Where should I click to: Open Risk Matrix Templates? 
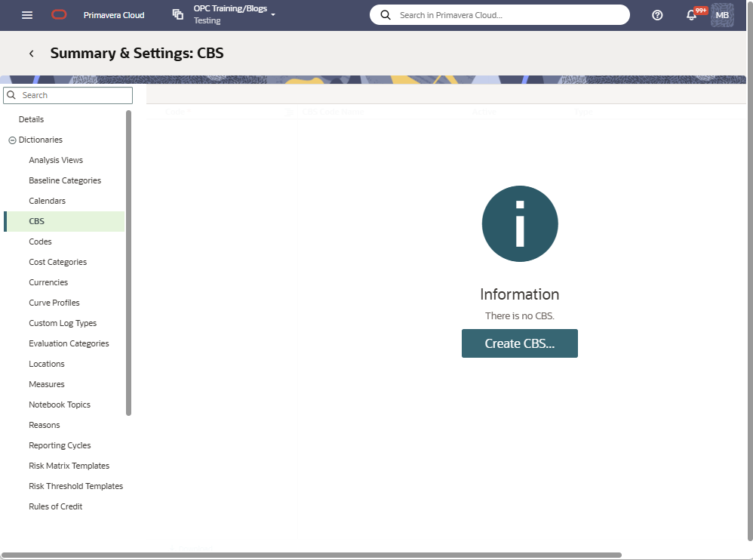[x=69, y=466]
